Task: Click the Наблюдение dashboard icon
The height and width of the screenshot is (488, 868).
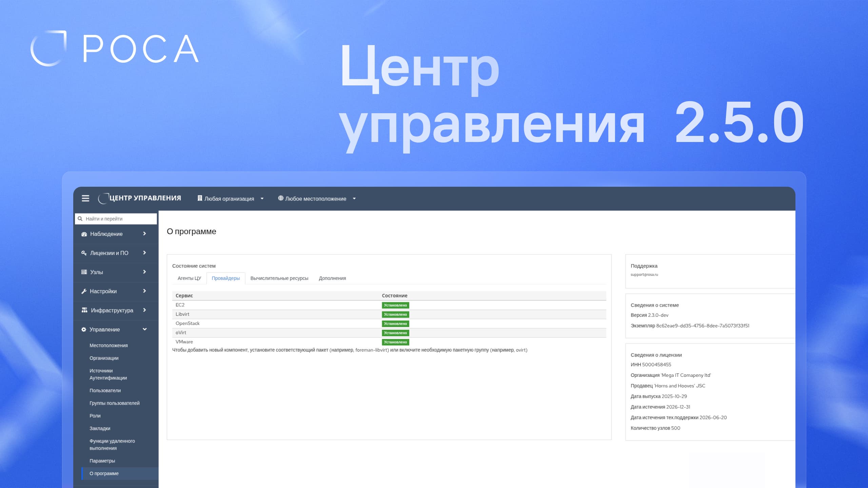Action: point(84,234)
